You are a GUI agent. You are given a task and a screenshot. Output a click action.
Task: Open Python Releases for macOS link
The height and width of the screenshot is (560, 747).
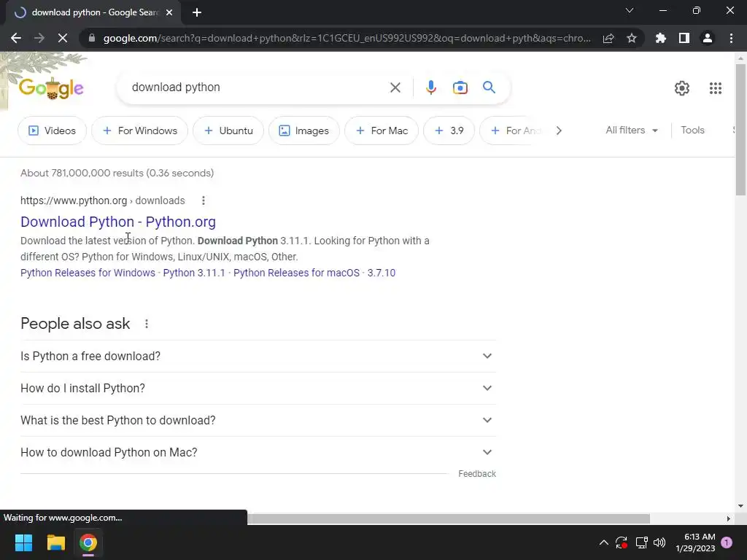296,273
